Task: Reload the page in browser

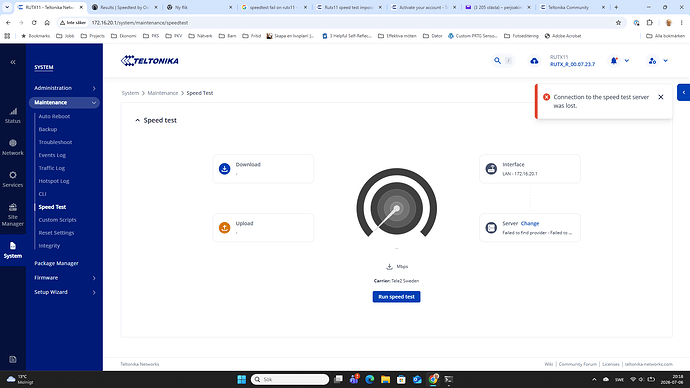Action: (x=34, y=22)
